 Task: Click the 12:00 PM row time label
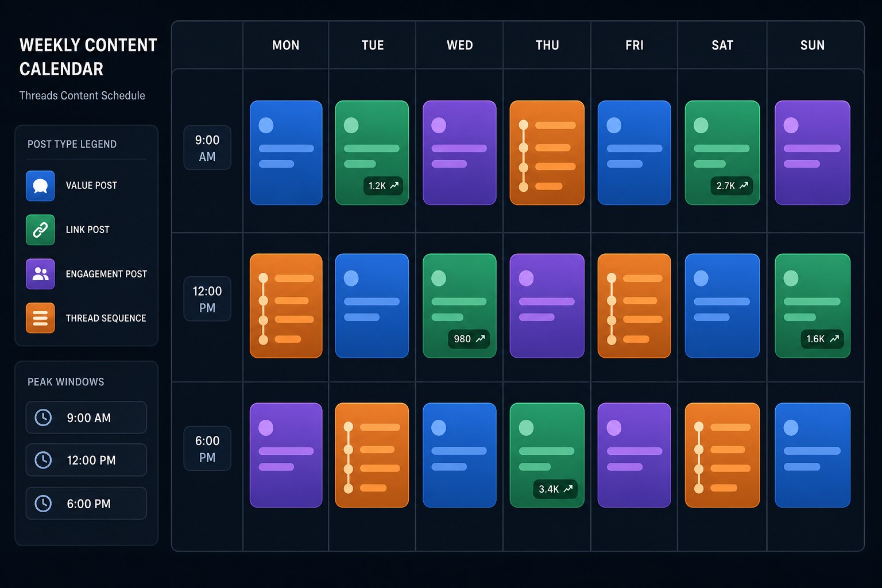(207, 299)
